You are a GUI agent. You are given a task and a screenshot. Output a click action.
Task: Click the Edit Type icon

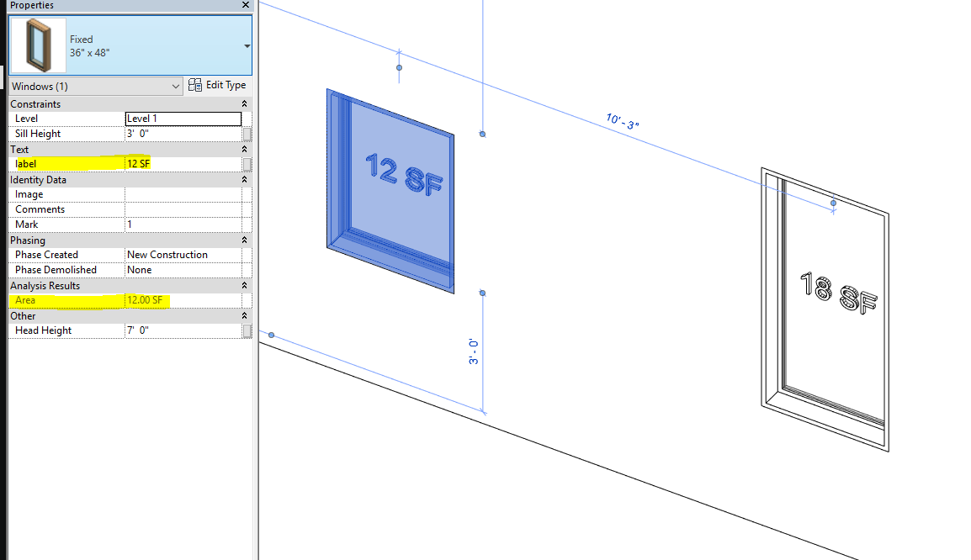[x=195, y=85]
